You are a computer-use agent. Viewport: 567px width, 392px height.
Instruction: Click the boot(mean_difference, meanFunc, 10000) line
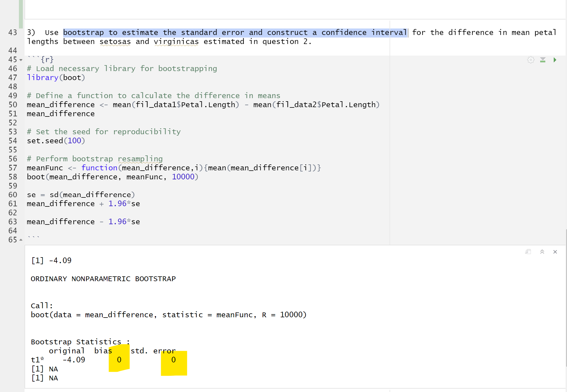click(113, 177)
